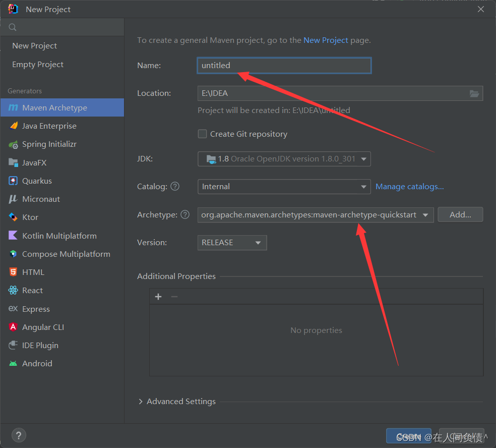Select IDE Plugin generator label
Image resolution: width=496 pixels, height=448 pixels.
pos(40,346)
